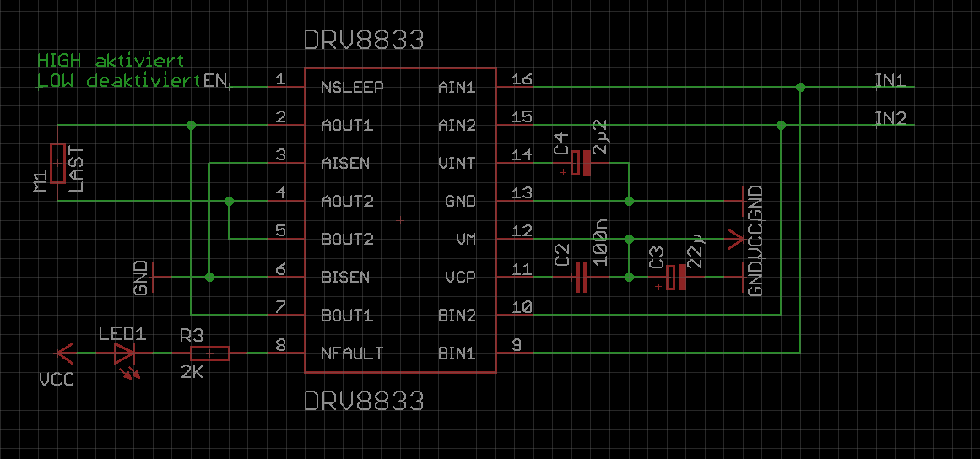Click the 100n capacitor value
Viewport: 980px width, 459px height.
pos(600,243)
